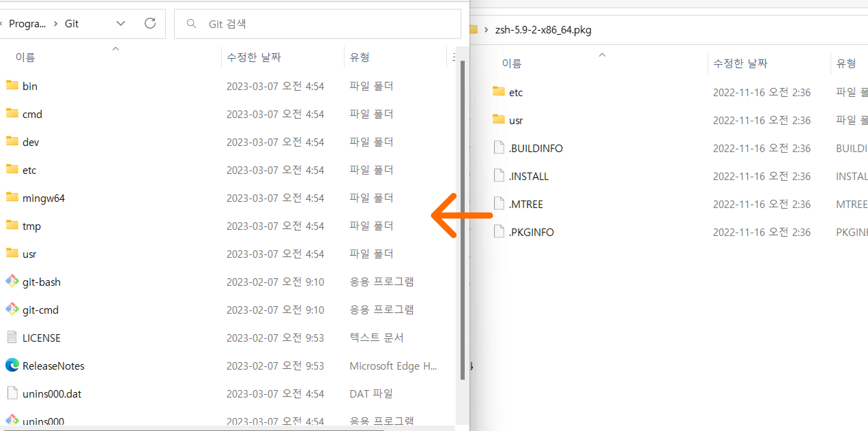The width and height of the screenshot is (868, 431).
Task: Click the DAT 파일 type cell
Action: [371, 394]
